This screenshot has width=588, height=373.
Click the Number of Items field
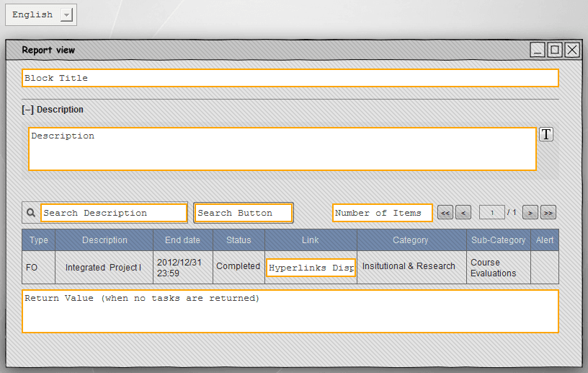click(x=383, y=213)
